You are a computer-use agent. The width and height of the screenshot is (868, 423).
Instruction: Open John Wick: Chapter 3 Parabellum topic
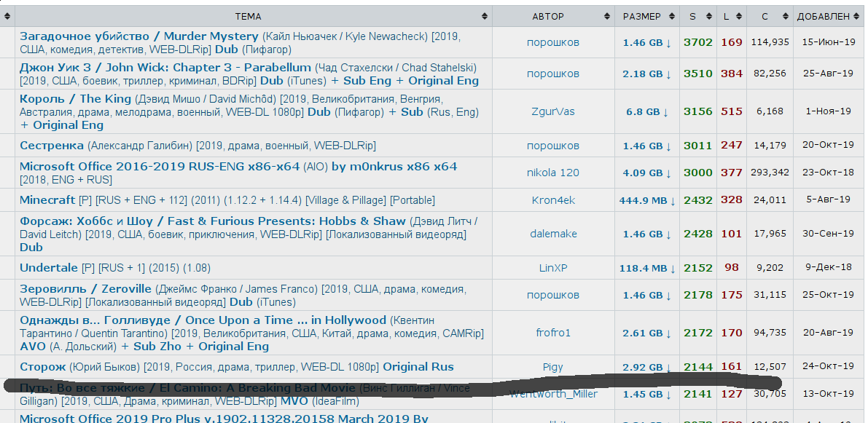165,68
